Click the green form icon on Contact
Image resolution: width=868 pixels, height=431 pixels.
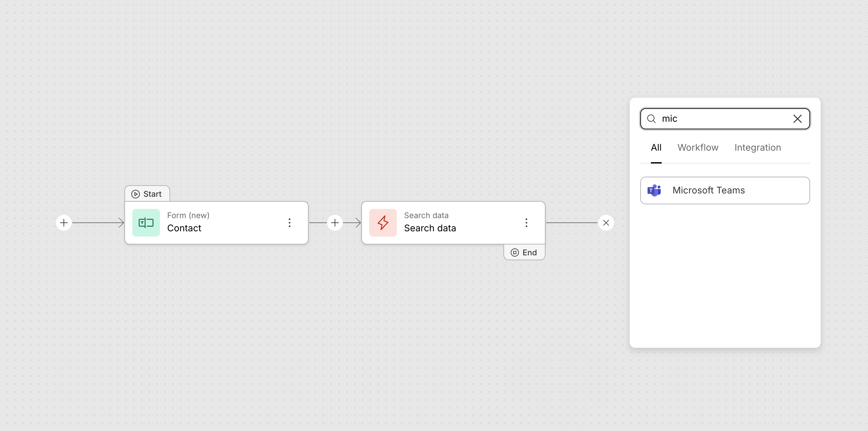coord(146,223)
